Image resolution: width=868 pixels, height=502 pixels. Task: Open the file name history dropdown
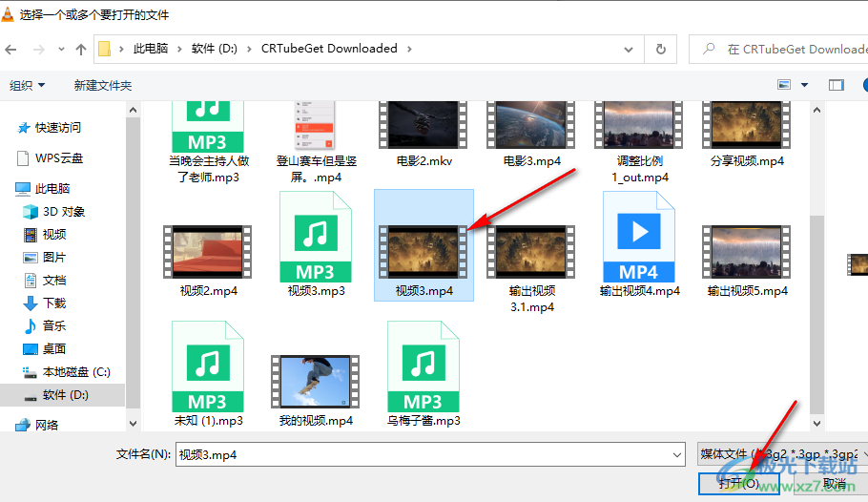(677, 455)
